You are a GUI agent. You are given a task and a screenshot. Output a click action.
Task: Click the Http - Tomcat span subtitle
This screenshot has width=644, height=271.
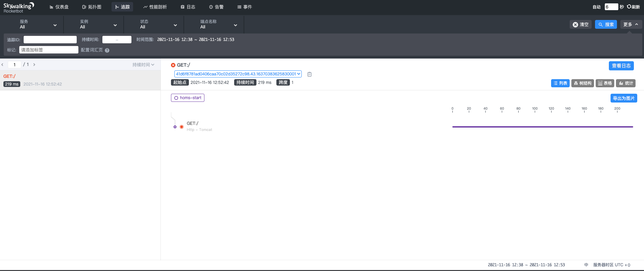(x=199, y=130)
